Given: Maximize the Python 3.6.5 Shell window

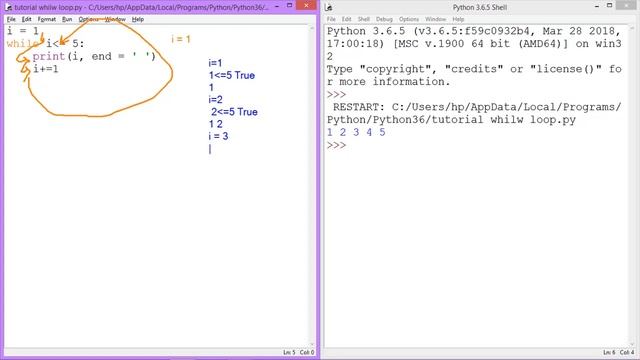Looking at the screenshot, I should [609, 5].
